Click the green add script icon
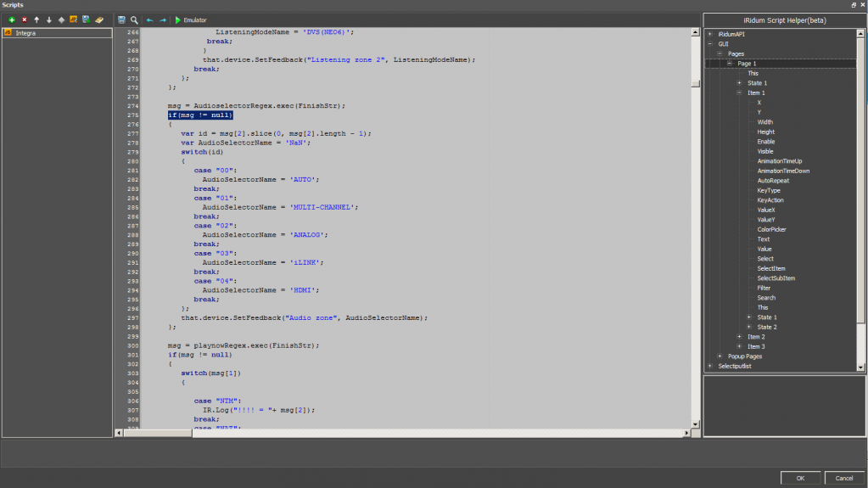The width and height of the screenshot is (868, 488). coord(11,20)
